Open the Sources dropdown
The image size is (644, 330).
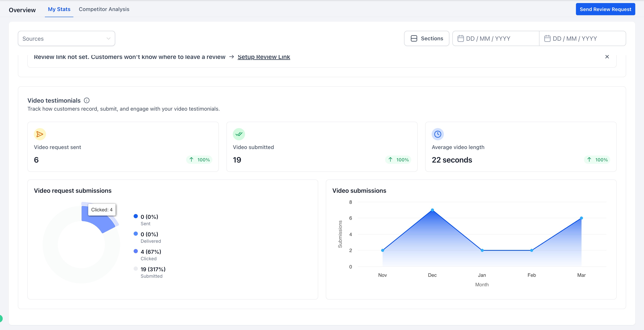click(66, 39)
